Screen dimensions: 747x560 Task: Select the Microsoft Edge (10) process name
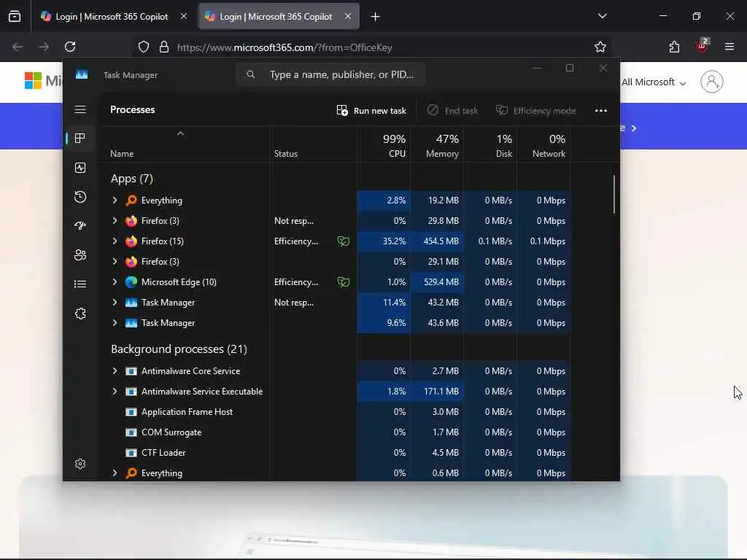(x=179, y=282)
